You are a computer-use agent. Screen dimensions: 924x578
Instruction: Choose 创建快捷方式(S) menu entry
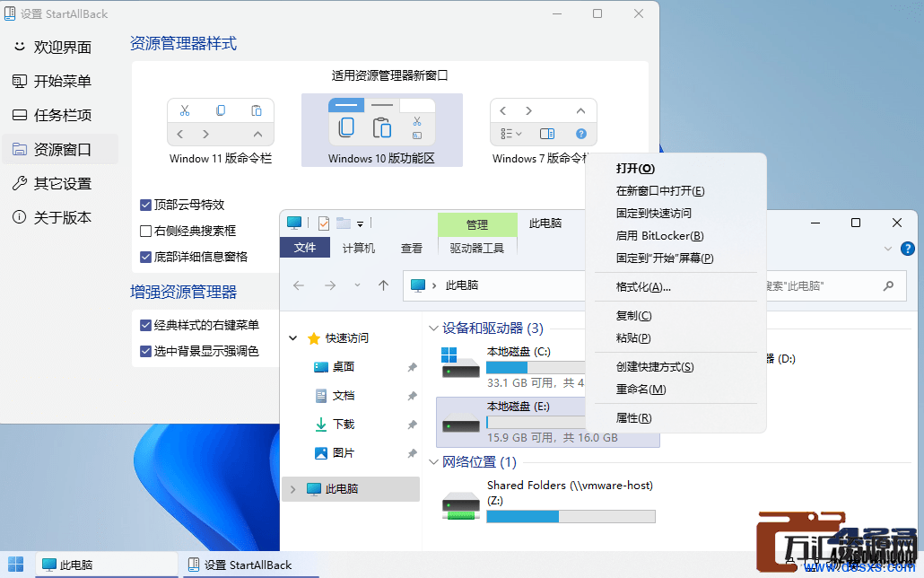click(676, 367)
